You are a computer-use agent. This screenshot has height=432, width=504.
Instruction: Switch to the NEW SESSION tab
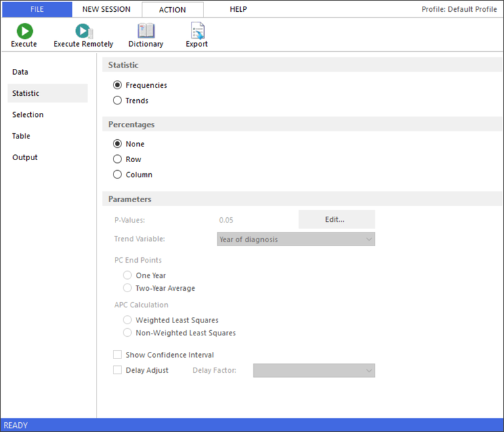point(106,9)
